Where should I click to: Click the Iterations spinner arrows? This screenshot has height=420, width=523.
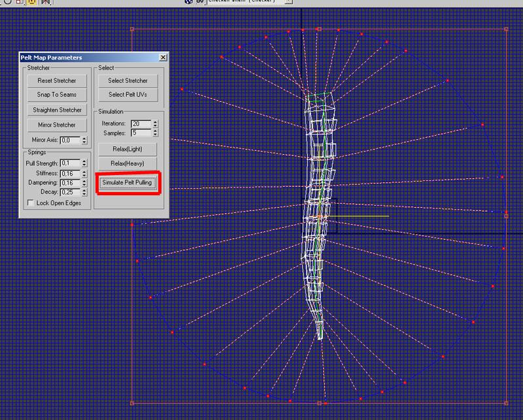point(155,123)
